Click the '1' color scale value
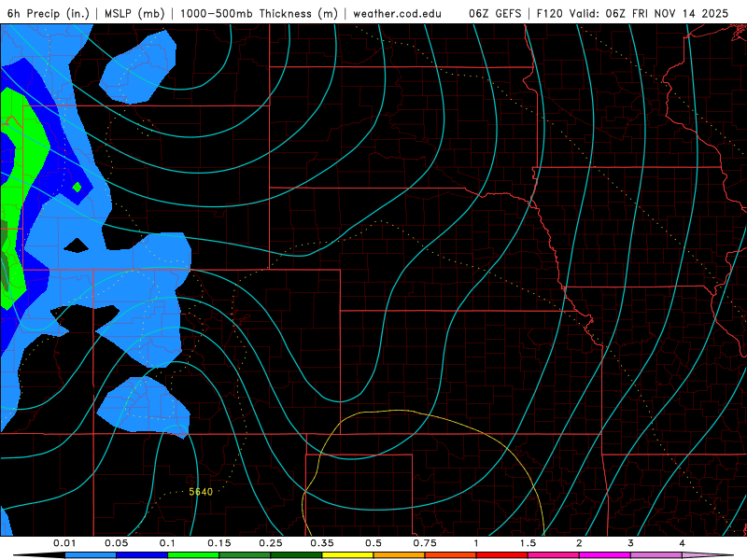This screenshot has width=747, height=560. pyautogui.click(x=476, y=543)
